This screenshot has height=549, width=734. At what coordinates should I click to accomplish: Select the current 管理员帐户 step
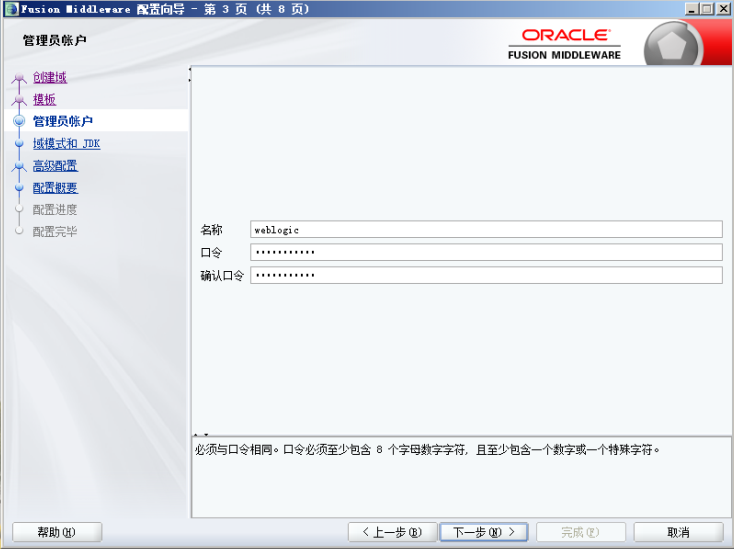[62, 122]
